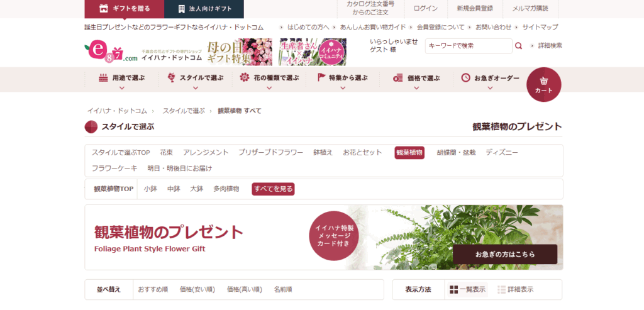Click the ログイン link
The image size is (644, 310).
click(x=426, y=9)
